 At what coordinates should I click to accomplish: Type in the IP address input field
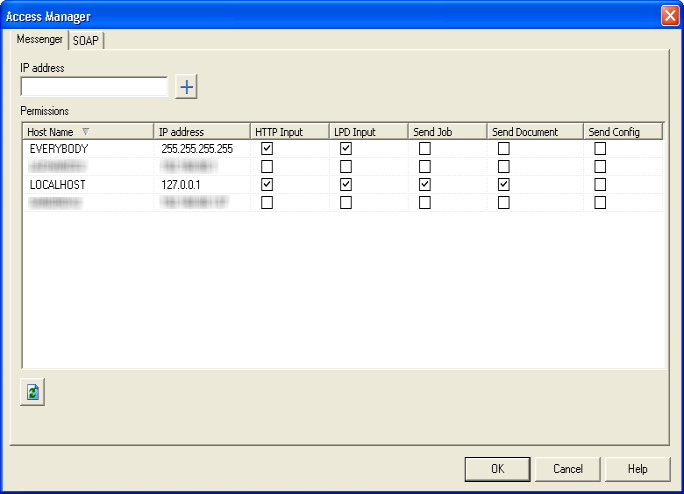[x=94, y=87]
